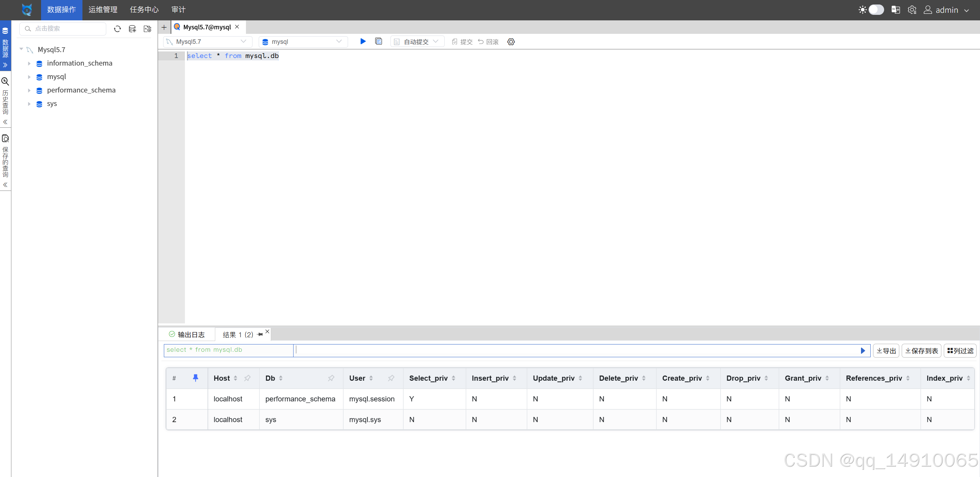980x477 pixels.
Task: Click the execution plan icon beside the run button
Action: click(378, 41)
